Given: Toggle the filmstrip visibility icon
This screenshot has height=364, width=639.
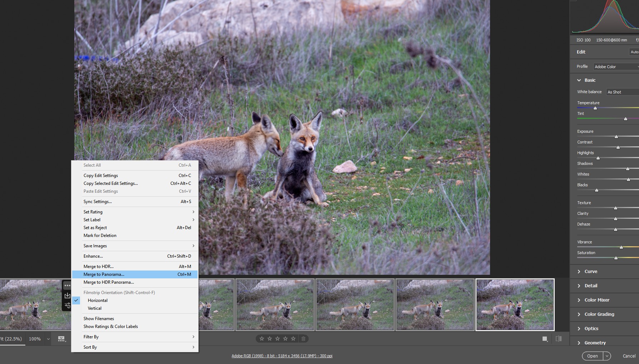Looking at the screenshot, I should [x=61, y=339].
